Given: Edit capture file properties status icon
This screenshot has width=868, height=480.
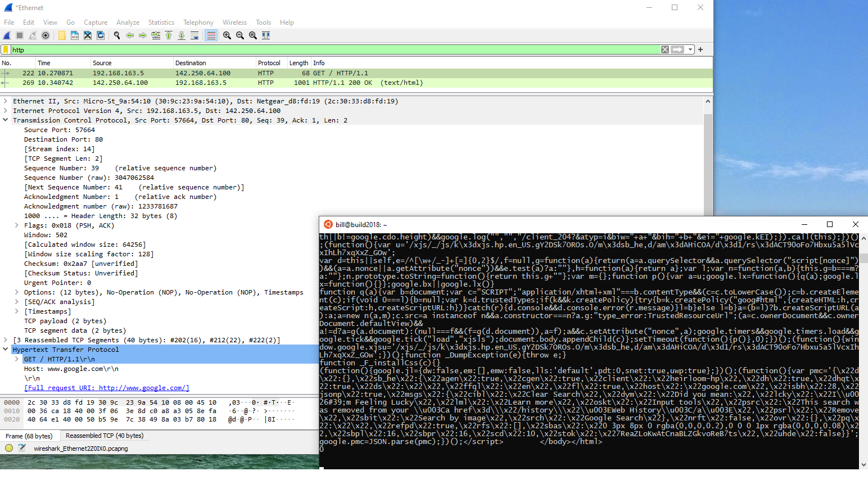Looking at the screenshot, I should tap(22, 448).
